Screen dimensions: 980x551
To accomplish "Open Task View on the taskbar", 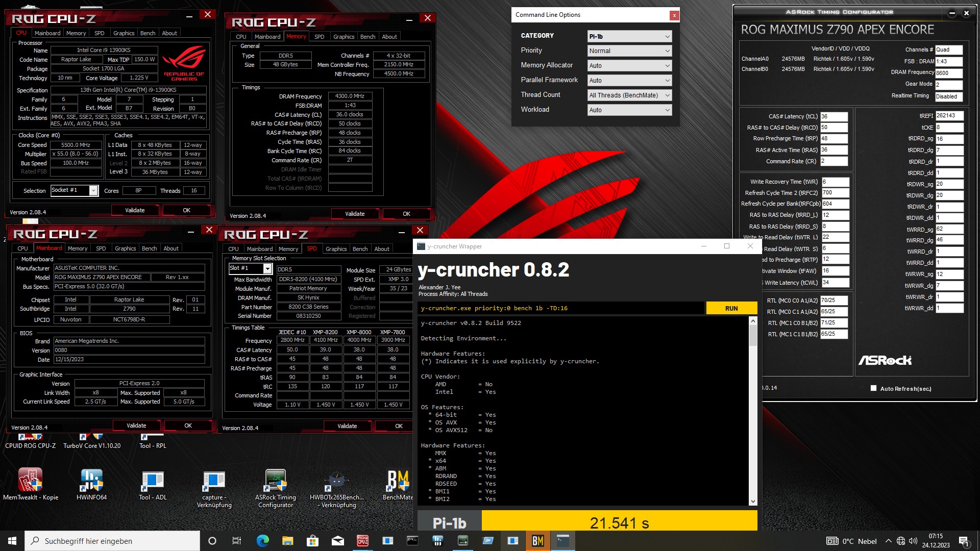I will pyautogui.click(x=237, y=541).
